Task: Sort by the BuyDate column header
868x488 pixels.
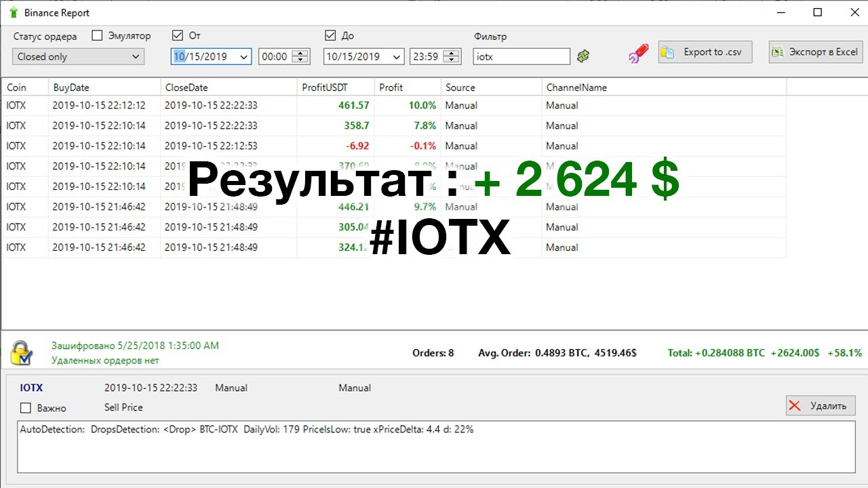Action: (104, 87)
